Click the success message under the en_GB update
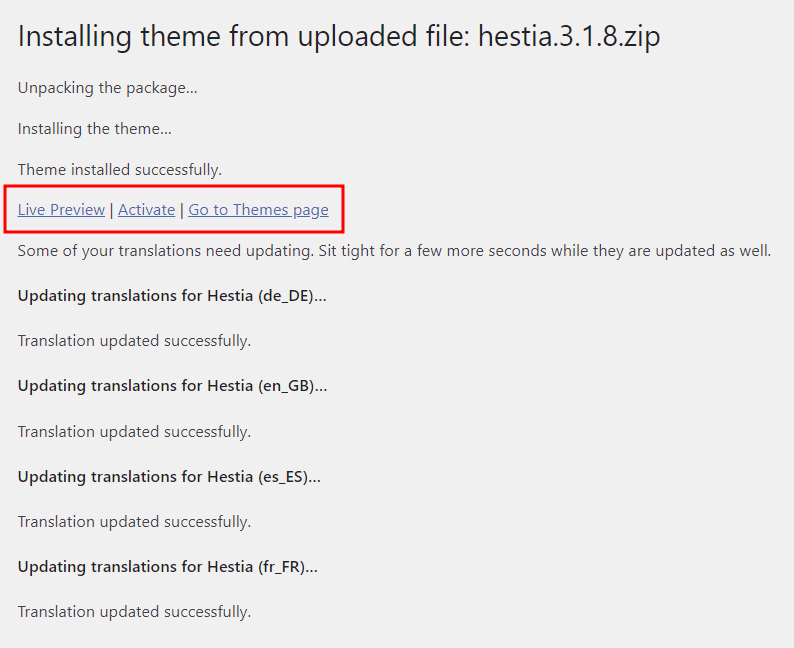 pos(134,432)
